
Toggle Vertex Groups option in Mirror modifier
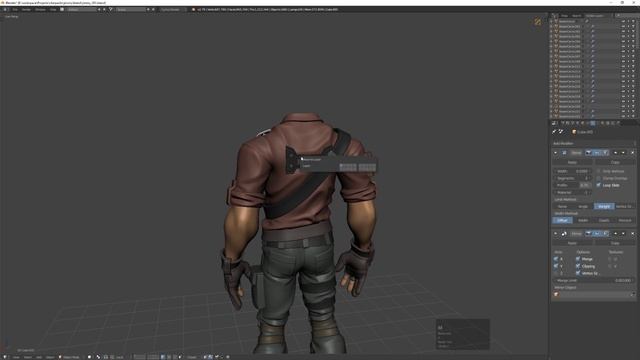[x=578, y=273]
